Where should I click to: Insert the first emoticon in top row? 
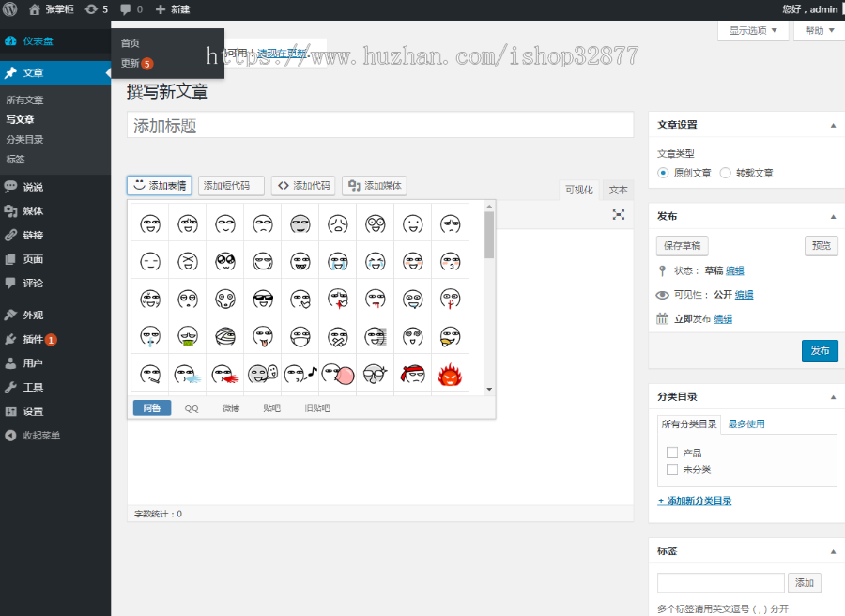pyautogui.click(x=150, y=223)
